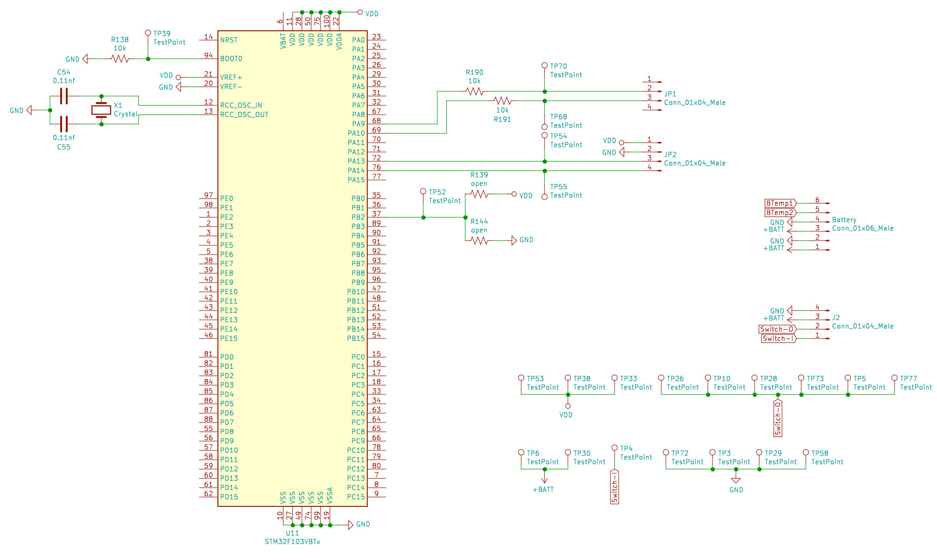Select the vertical Switch-O label
The width and height of the screenshot is (937, 560).
click(x=778, y=418)
